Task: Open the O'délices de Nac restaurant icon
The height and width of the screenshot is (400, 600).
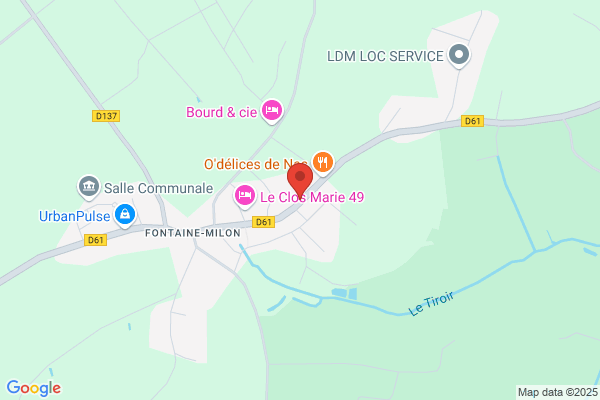Action: pyautogui.click(x=323, y=163)
